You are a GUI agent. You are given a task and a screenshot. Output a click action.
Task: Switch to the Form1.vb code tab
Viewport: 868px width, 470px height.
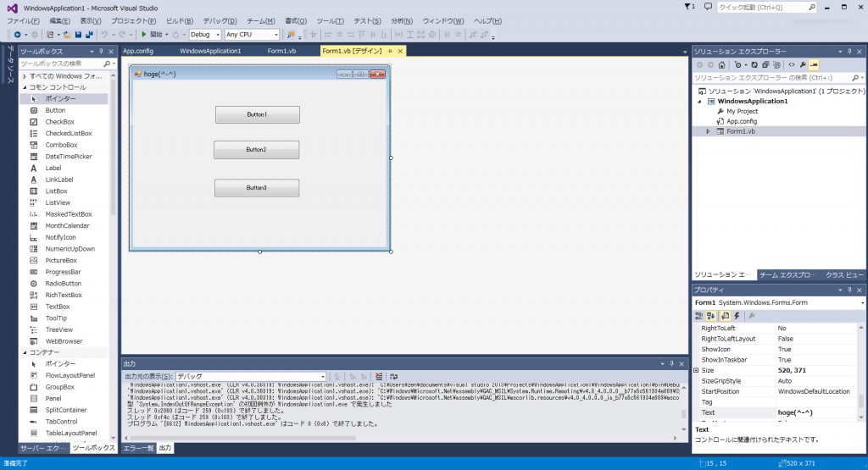[x=281, y=51]
